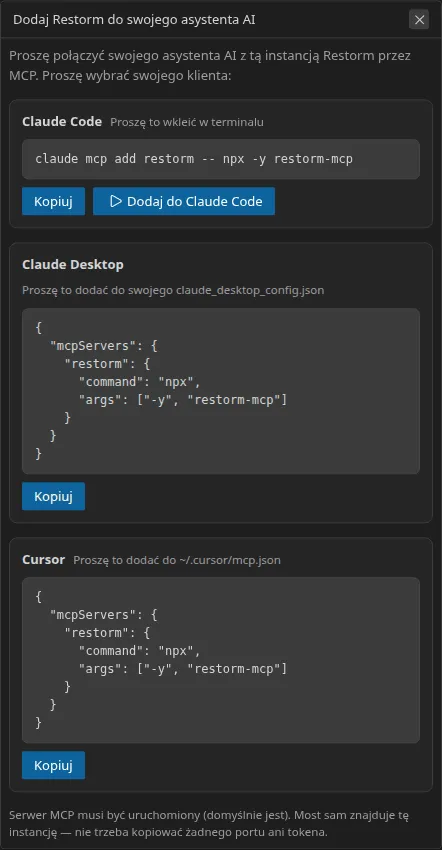Click the 'Serwer MCP musi być uruchomiony' footer note
The width and height of the screenshot is (442, 850).
coord(209,823)
